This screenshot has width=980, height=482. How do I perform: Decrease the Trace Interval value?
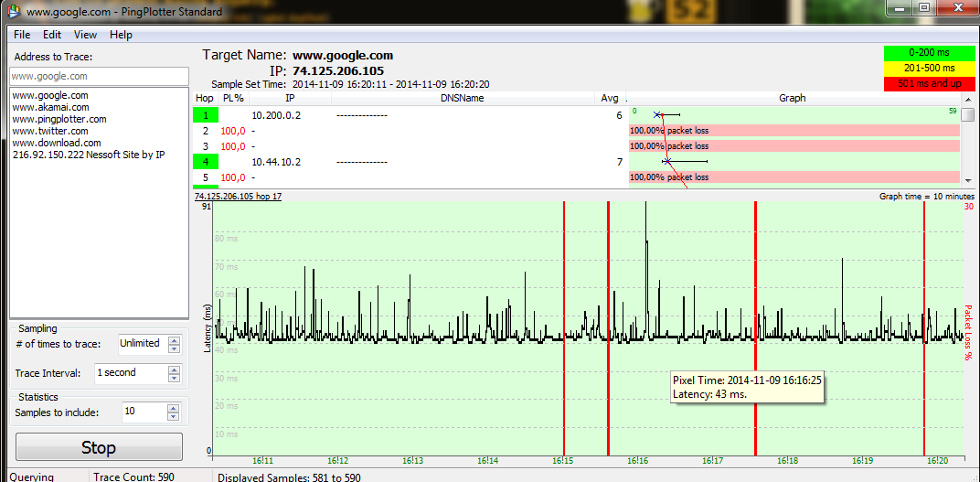pos(175,378)
